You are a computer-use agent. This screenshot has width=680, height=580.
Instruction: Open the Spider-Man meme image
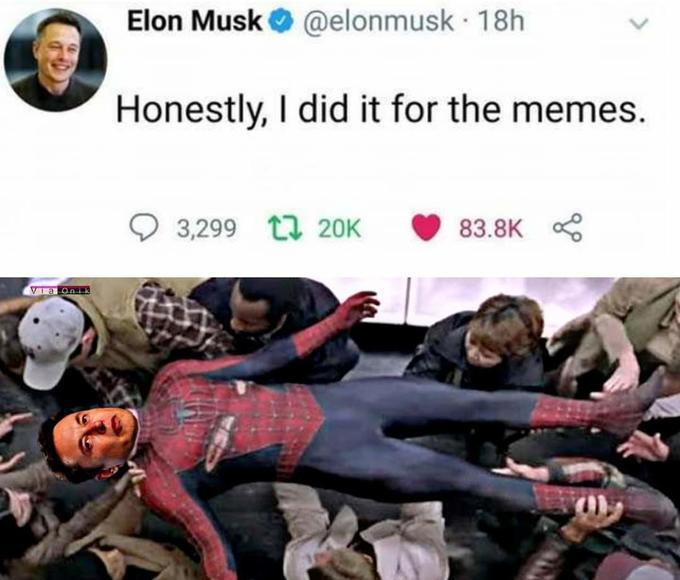[x=340, y=429]
